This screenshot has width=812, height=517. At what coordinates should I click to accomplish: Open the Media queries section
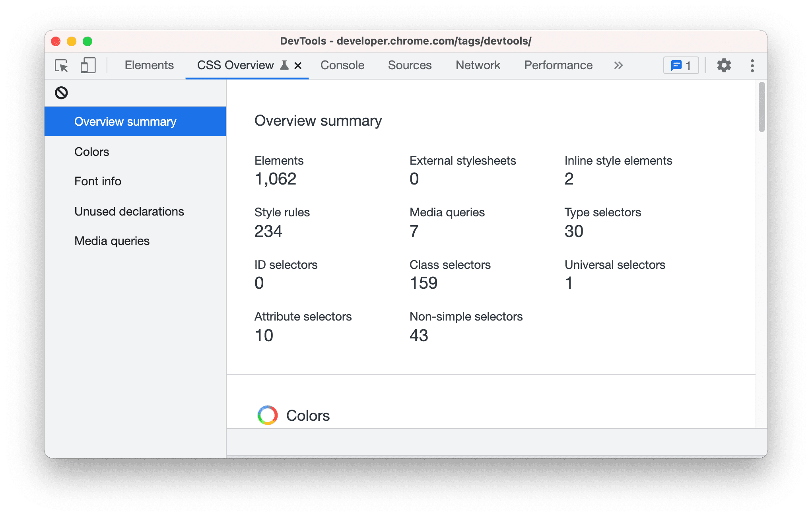point(112,241)
